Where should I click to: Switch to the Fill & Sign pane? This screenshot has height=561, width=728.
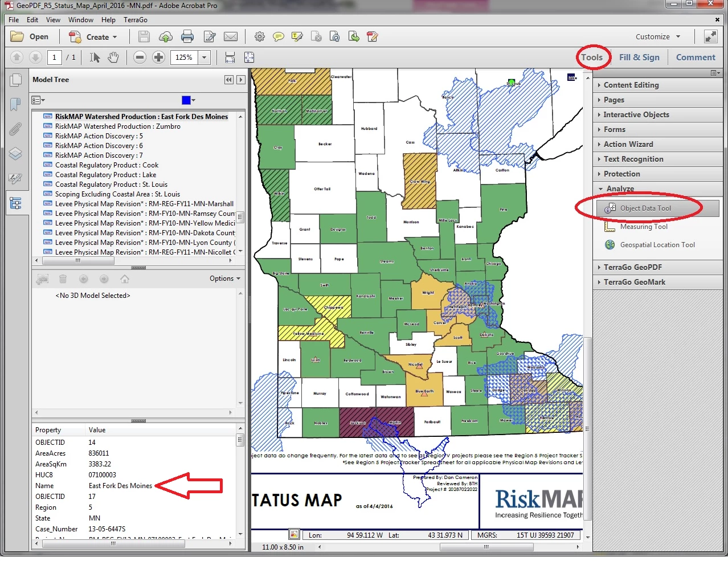coord(639,58)
